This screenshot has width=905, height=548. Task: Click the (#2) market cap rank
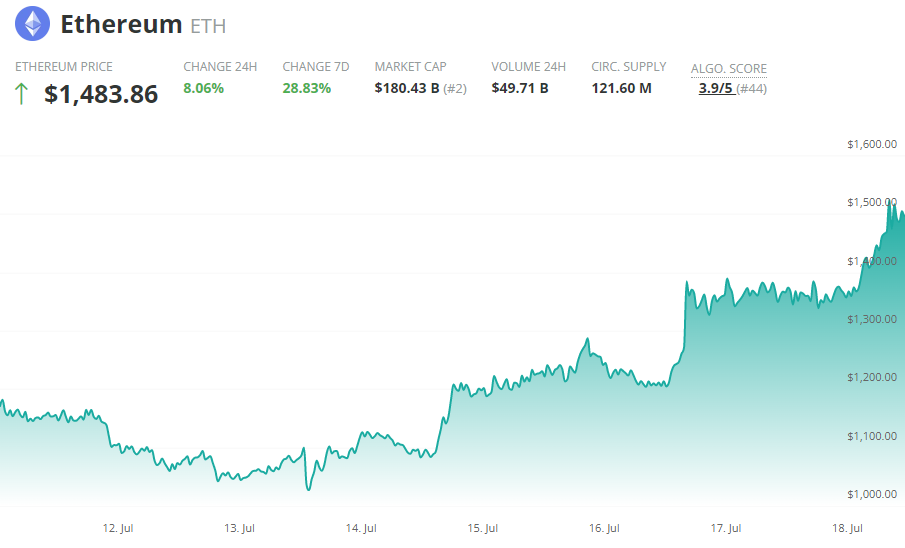pyautogui.click(x=455, y=88)
